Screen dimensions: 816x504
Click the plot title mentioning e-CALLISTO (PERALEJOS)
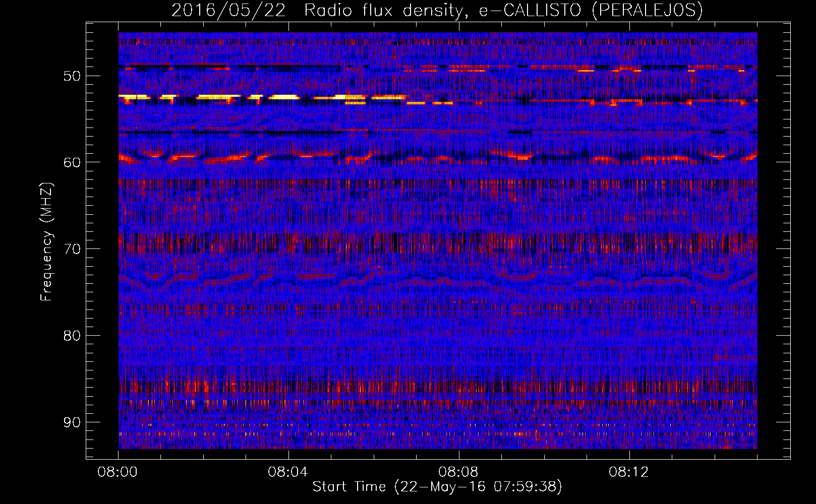(x=437, y=10)
